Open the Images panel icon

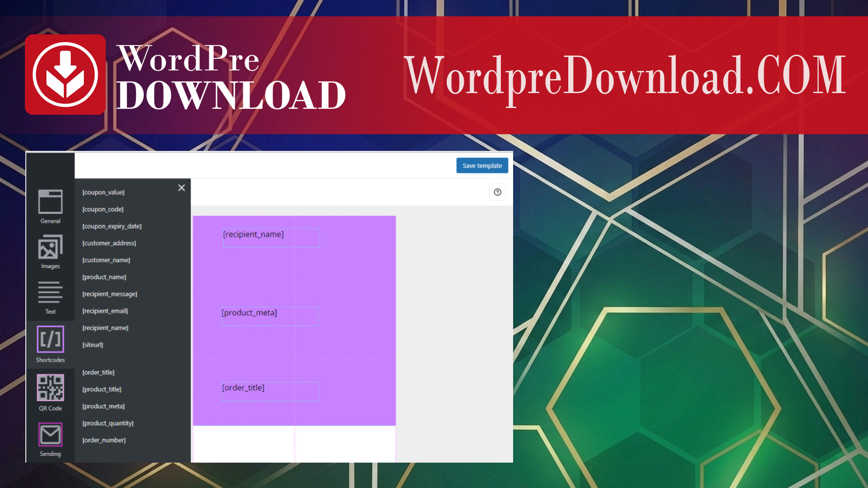(50, 247)
